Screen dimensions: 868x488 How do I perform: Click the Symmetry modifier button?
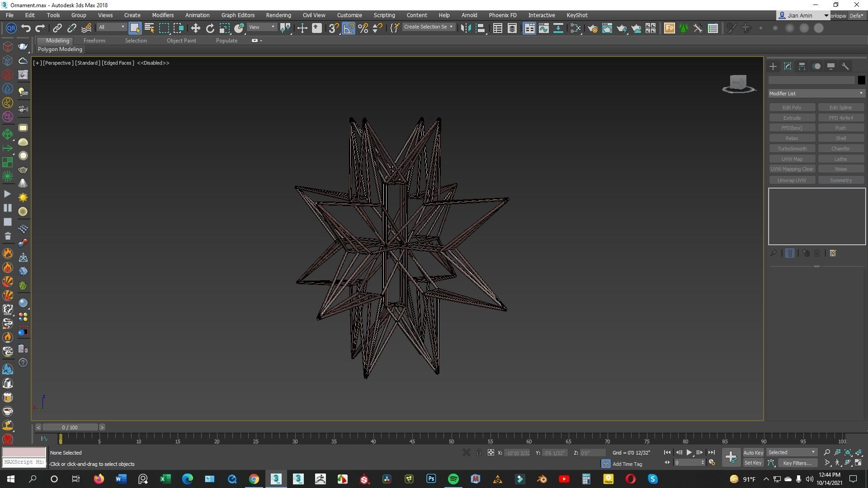[841, 180]
